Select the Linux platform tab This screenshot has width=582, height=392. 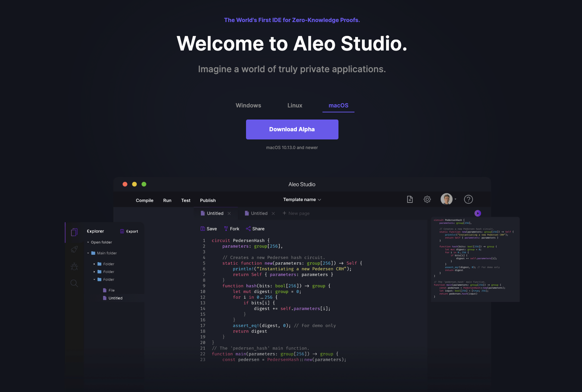click(295, 105)
